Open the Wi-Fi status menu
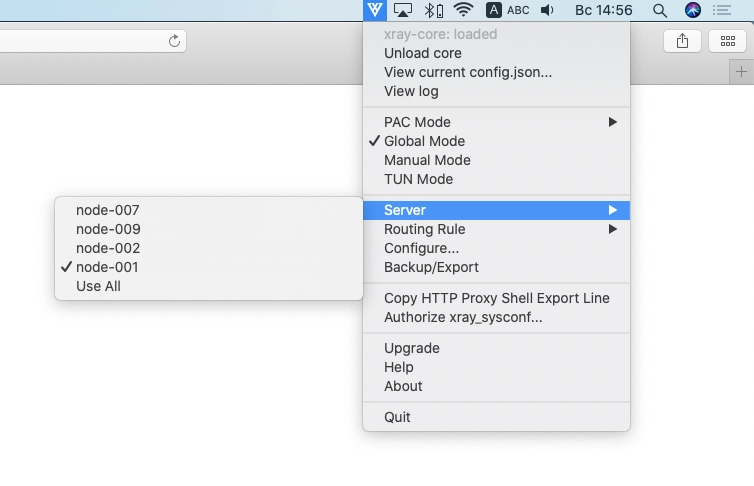The height and width of the screenshot is (486, 754). (x=464, y=10)
